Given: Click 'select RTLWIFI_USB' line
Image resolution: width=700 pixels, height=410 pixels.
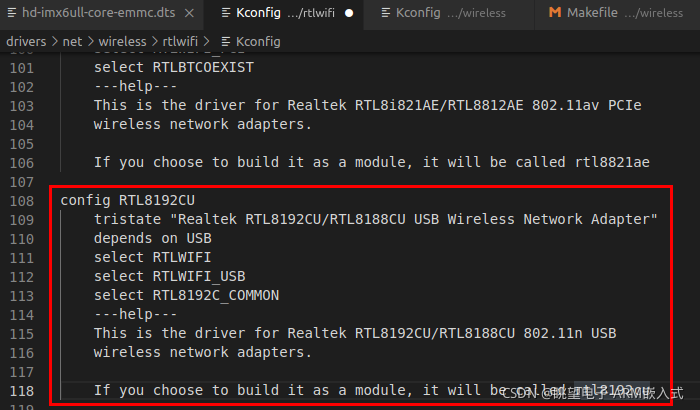Looking at the screenshot, I should [170, 276].
